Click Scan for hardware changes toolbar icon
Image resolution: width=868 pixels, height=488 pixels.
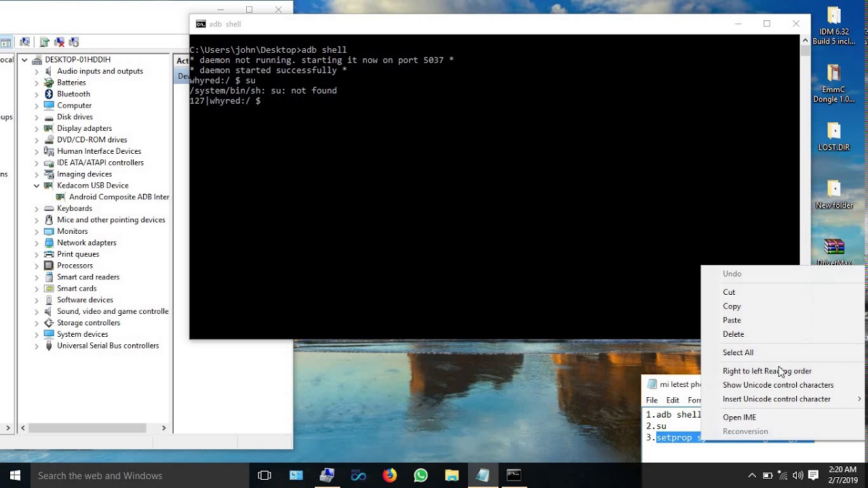click(x=25, y=42)
